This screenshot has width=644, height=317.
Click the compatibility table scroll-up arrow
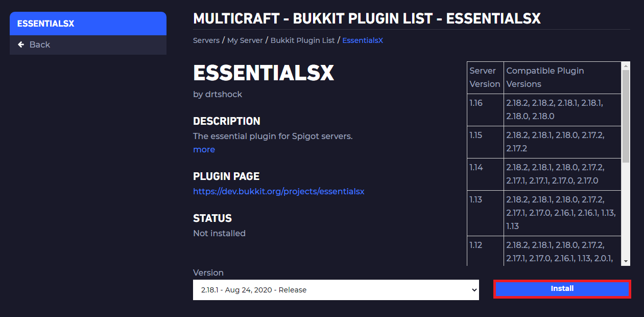click(x=626, y=66)
